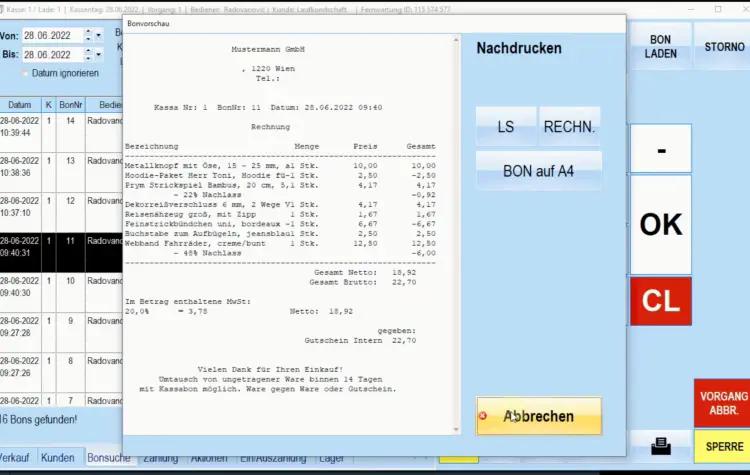
Task: Open the Zahlung tab
Action: [160, 458]
